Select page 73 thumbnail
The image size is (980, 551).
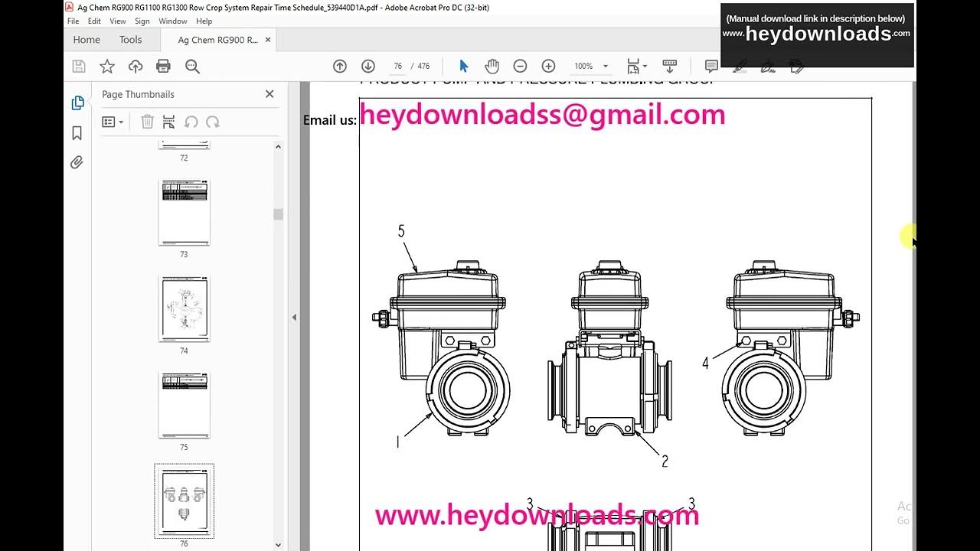(184, 213)
